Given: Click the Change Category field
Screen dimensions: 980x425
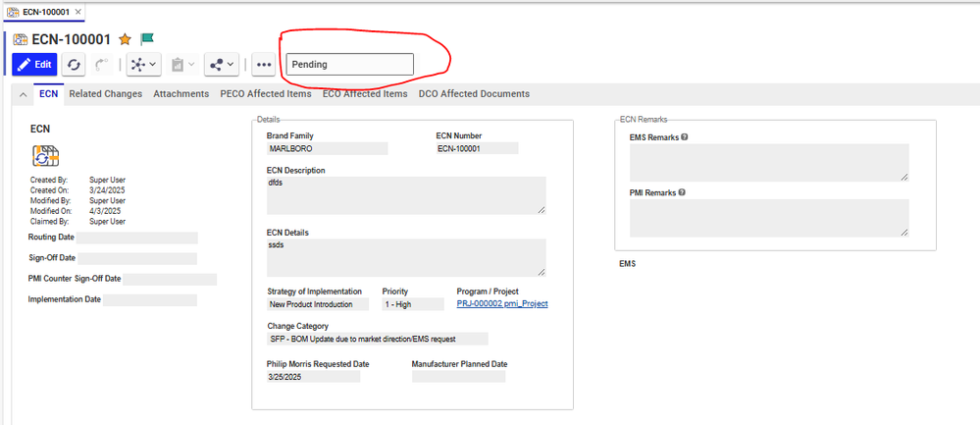Looking at the screenshot, I should coord(378,339).
